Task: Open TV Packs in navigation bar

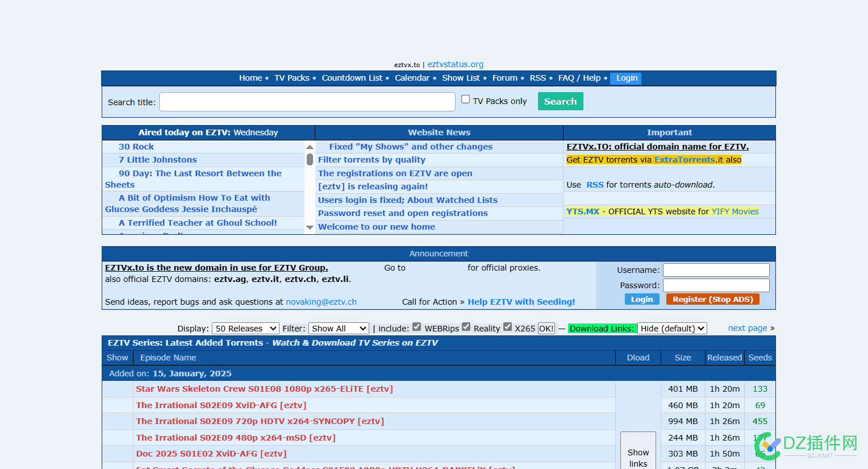Action: coord(292,78)
